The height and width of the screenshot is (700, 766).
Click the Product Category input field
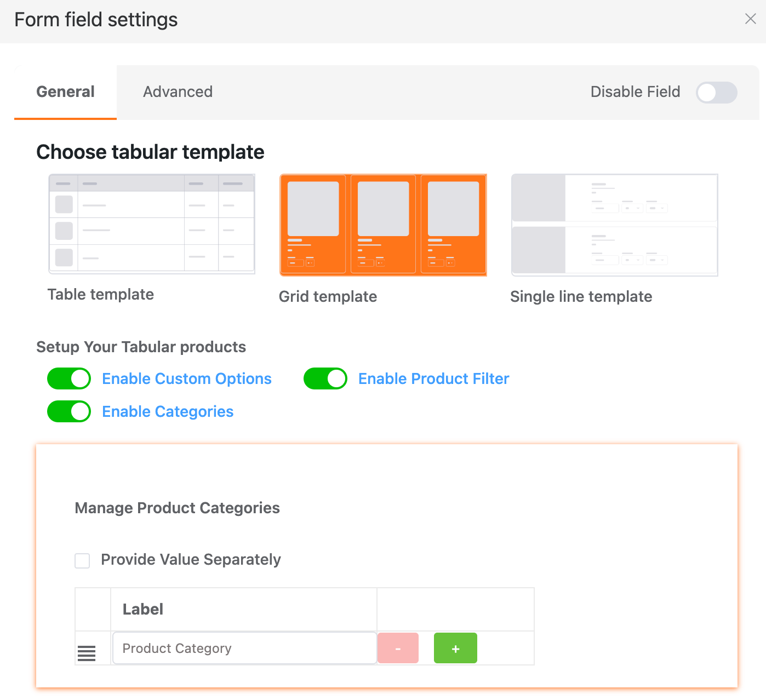pyautogui.click(x=244, y=649)
